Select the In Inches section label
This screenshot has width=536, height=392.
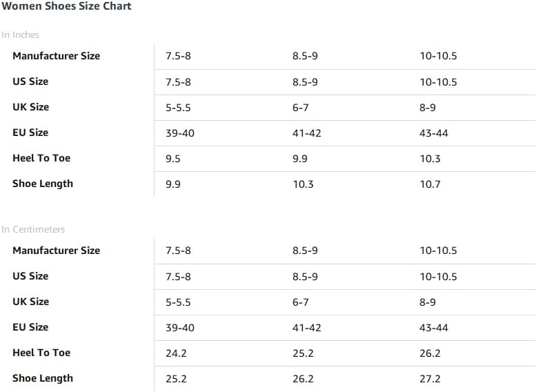20,35
